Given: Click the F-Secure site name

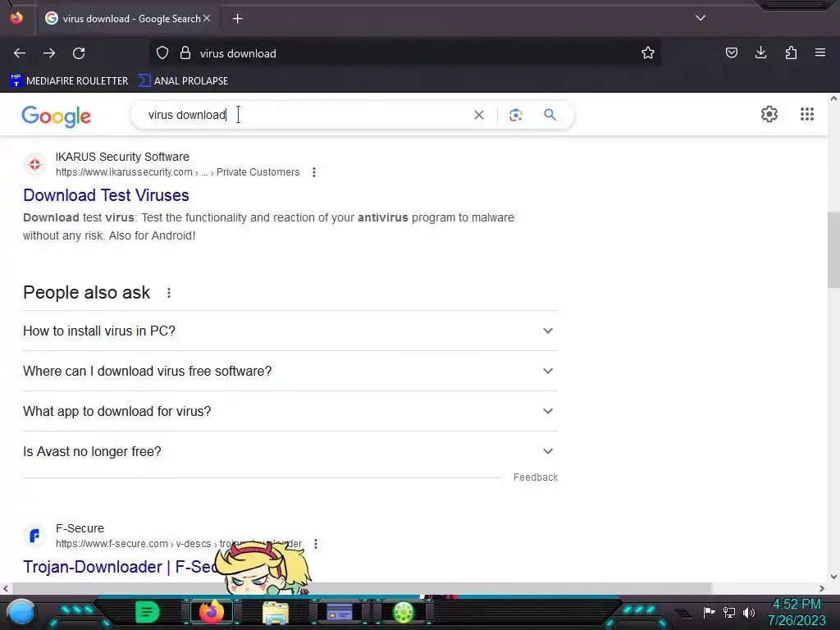Looking at the screenshot, I should click(x=80, y=529).
